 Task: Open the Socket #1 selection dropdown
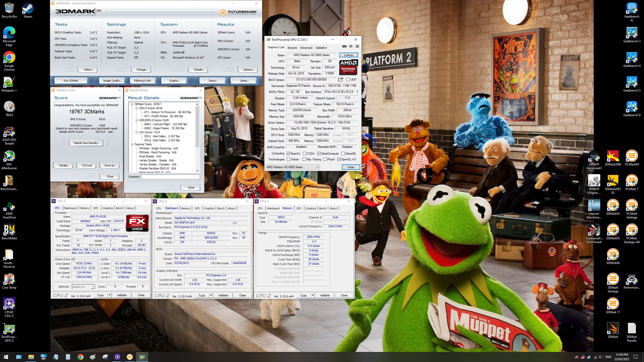click(x=83, y=287)
